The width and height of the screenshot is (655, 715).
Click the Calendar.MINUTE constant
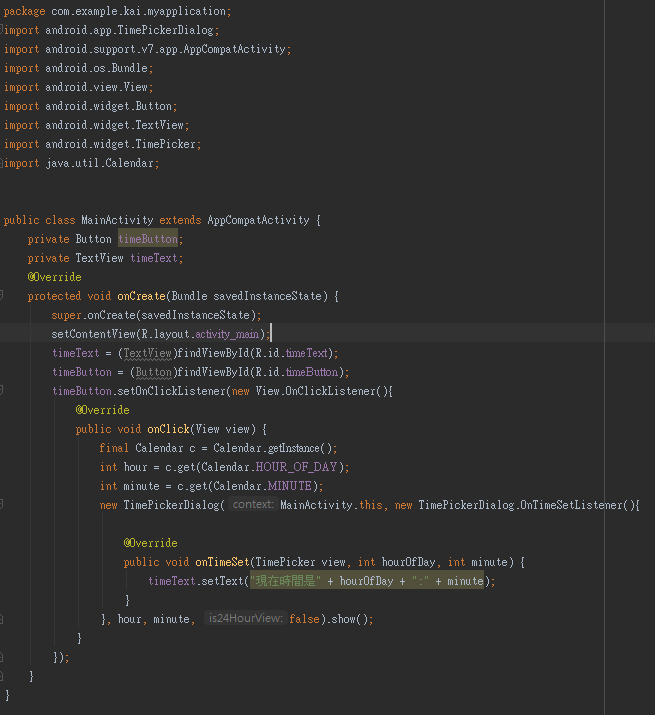click(262, 487)
